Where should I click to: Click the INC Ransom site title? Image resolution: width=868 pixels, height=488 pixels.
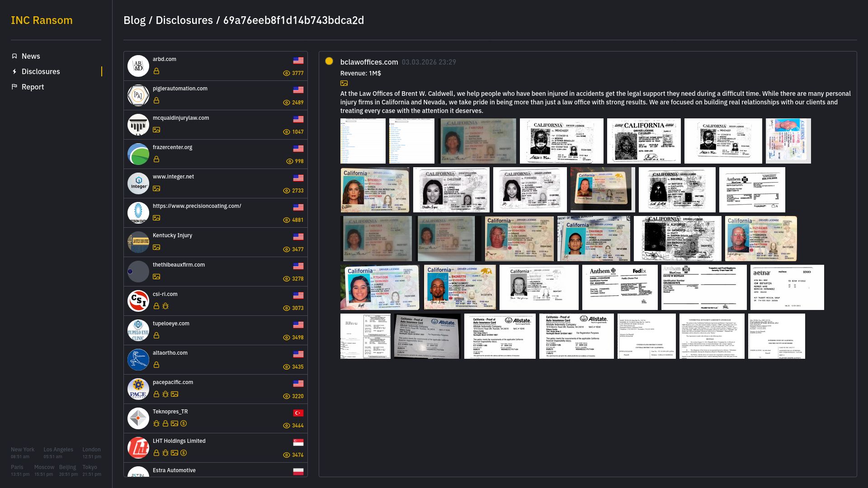pos(42,20)
